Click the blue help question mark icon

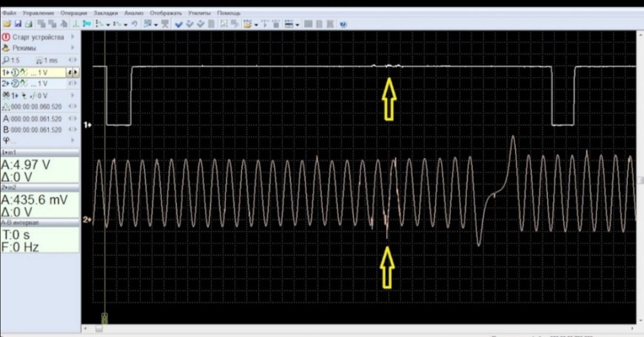pyautogui.click(x=343, y=24)
